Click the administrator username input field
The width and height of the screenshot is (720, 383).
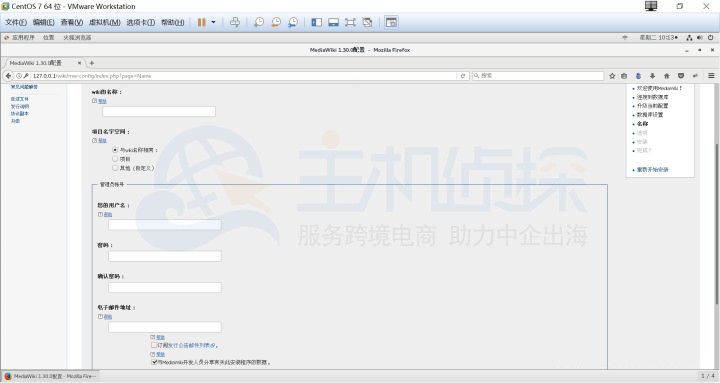click(164, 225)
